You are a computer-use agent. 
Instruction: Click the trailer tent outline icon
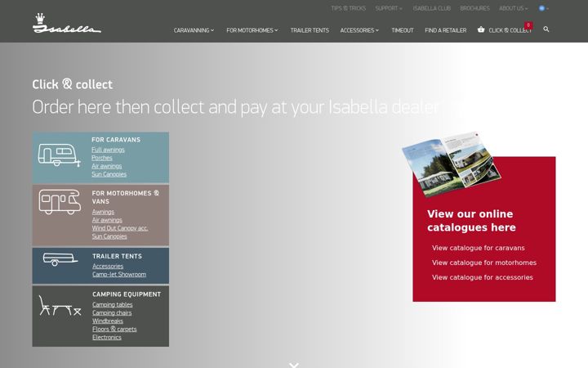60,259
